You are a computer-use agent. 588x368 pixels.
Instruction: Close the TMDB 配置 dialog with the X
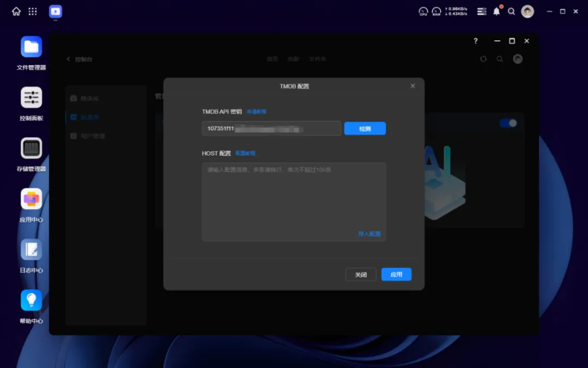(413, 86)
